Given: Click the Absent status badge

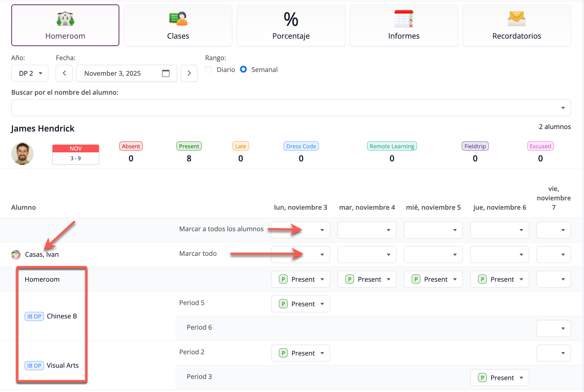Looking at the screenshot, I should click(x=131, y=146).
